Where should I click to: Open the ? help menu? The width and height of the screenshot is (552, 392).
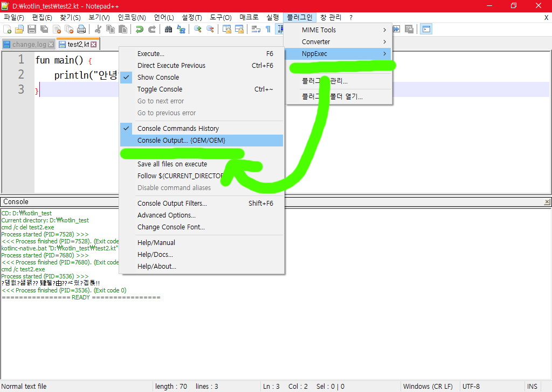(350, 17)
